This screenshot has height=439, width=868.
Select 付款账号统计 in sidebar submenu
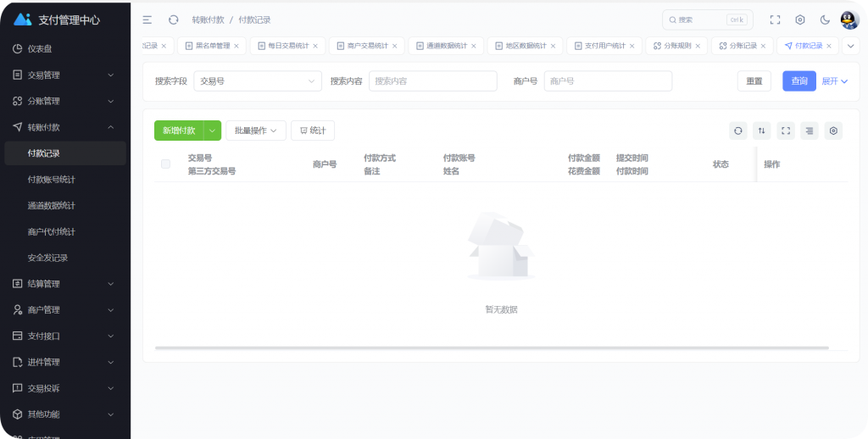pyautogui.click(x=65, y=180)
